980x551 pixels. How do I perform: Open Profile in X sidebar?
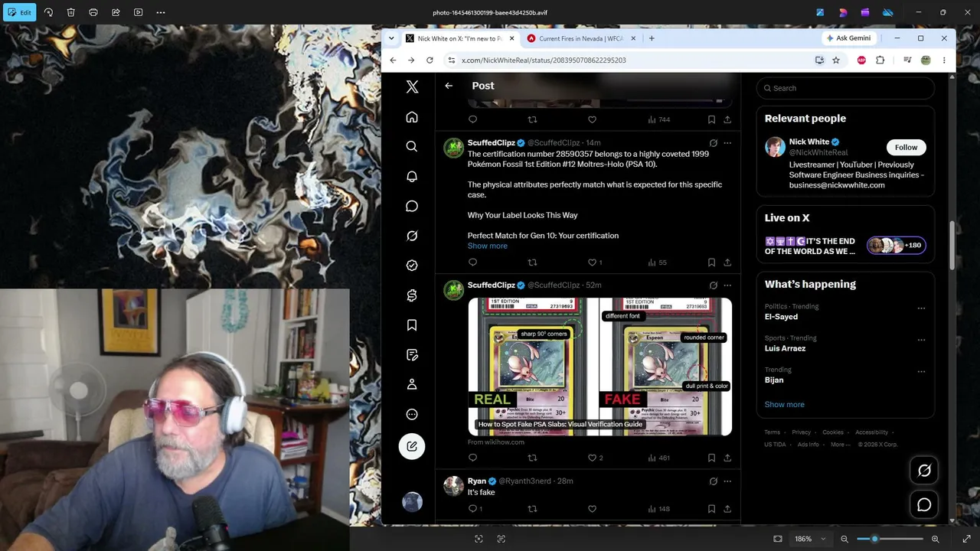(x=412, y=384)
